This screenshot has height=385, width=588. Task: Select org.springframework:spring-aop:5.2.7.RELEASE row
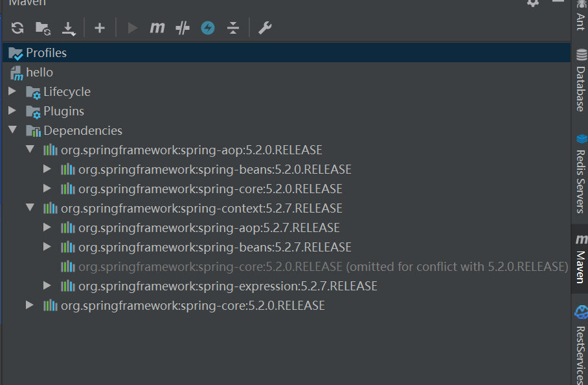click(286, 227)
